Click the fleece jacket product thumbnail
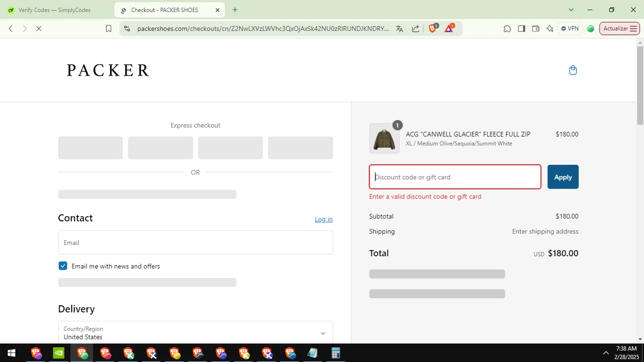Image resolution: width=644 pixels, height=362 pixels. (x=384, y=138)
